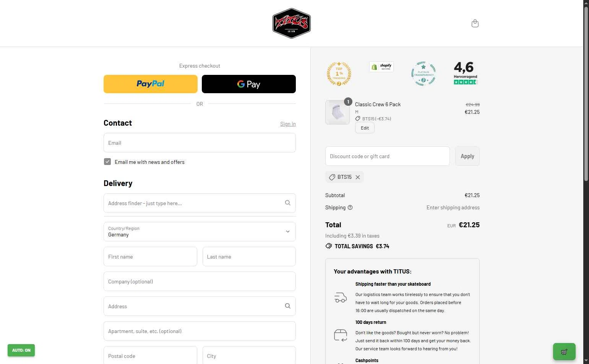Click the 100 days return box icon
Screen dimensions: 589x364
click(341, 335)
